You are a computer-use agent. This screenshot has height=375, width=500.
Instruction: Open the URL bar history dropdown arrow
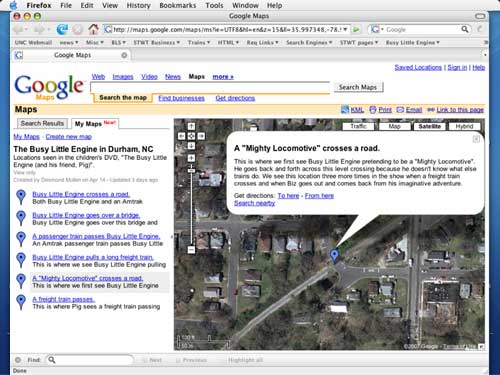pos(345,29)
